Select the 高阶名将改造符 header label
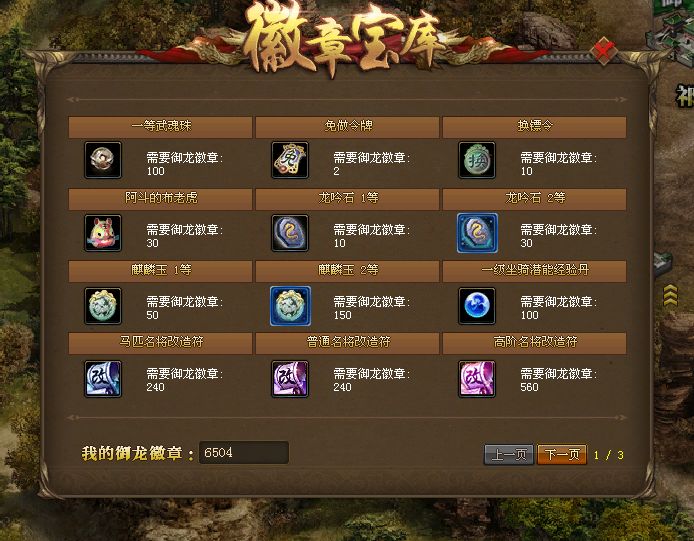 tap(535, 342)
